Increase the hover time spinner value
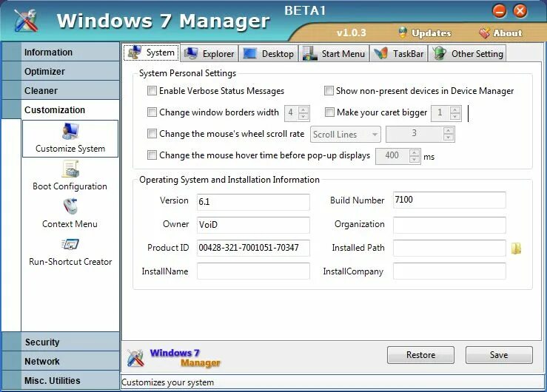547x392 pixels. pyautogui.click(x=414, y=152)
